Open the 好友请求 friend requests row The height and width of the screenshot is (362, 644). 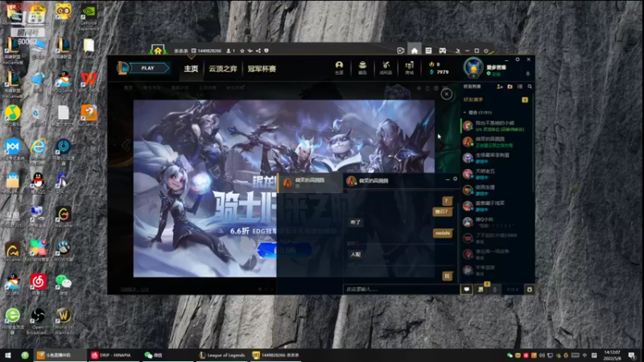(496, 100)
